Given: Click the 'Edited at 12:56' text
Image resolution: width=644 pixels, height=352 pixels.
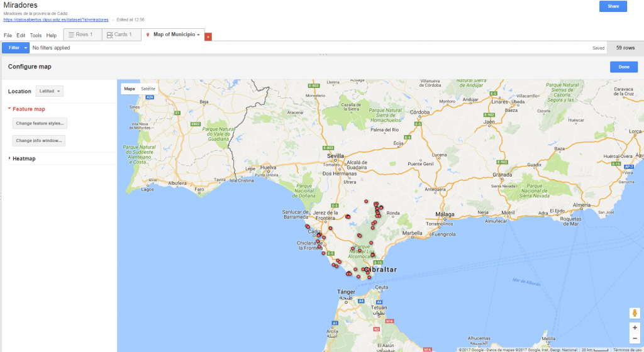Looking at the screenshot, I should click(130, 19).
